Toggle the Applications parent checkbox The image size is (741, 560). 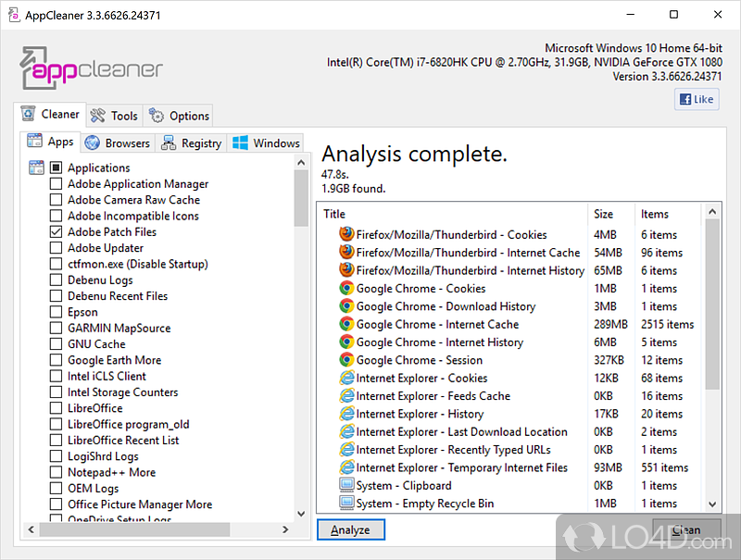pos(57,168)
